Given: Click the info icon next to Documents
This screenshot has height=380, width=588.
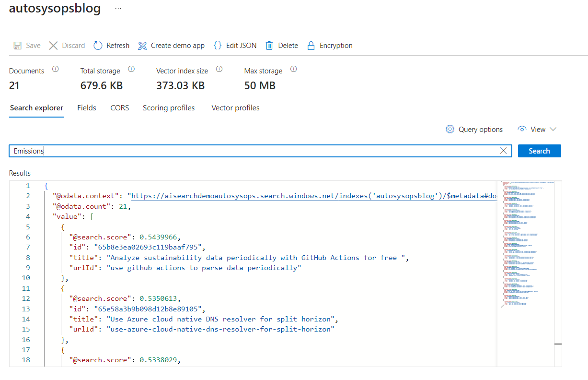Looking at the screenshot, I should (55, 69).
